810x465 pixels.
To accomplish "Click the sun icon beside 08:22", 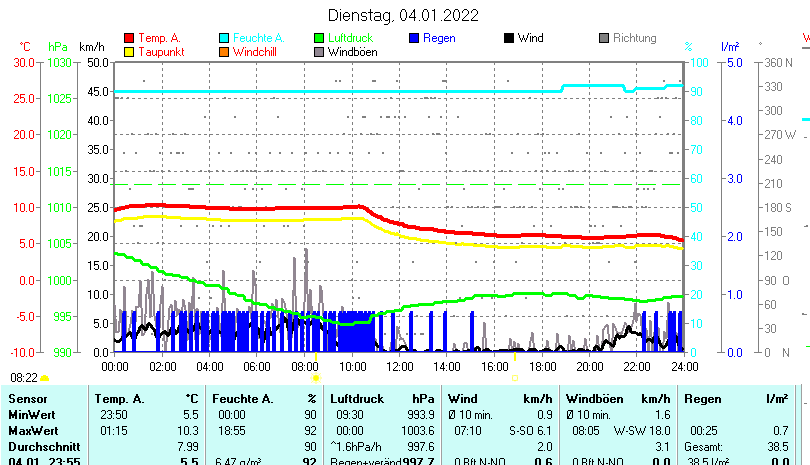I will 45,379.
